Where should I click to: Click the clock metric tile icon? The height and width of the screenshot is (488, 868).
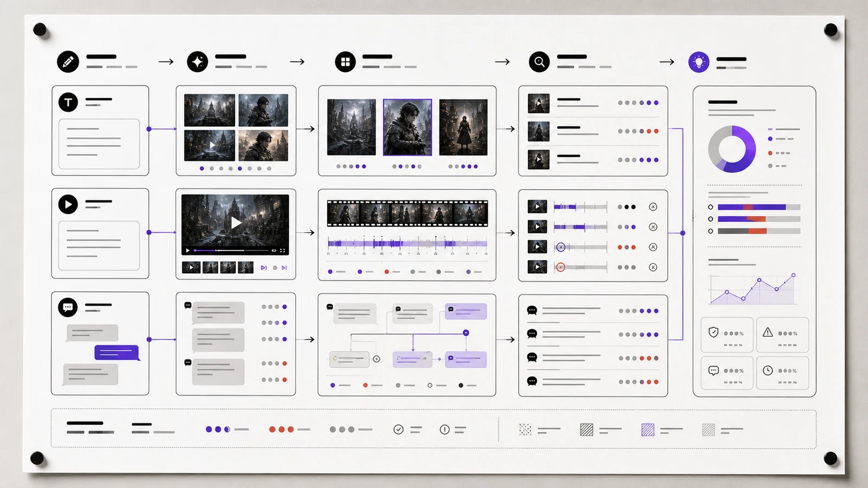768,370
